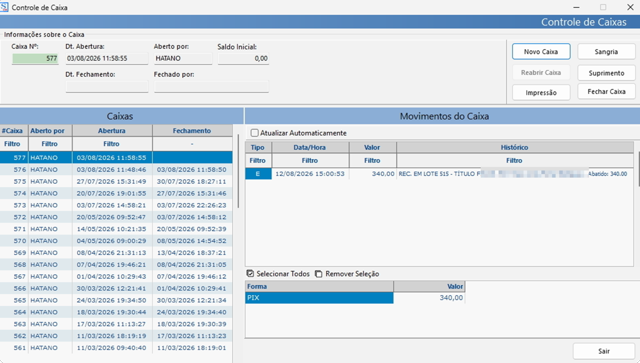Click the Remover Seleção icon

[x=318, y=274]
